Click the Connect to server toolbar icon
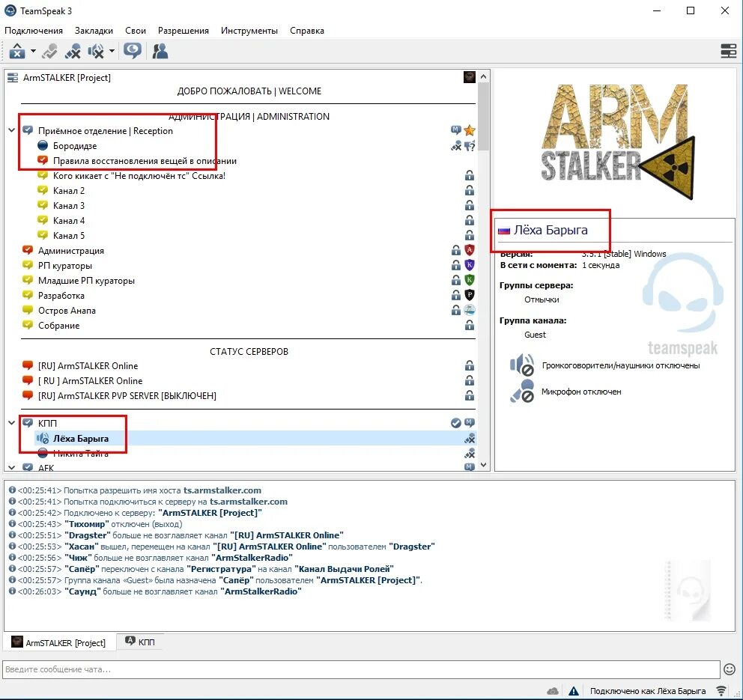 (x=17, y=51)
